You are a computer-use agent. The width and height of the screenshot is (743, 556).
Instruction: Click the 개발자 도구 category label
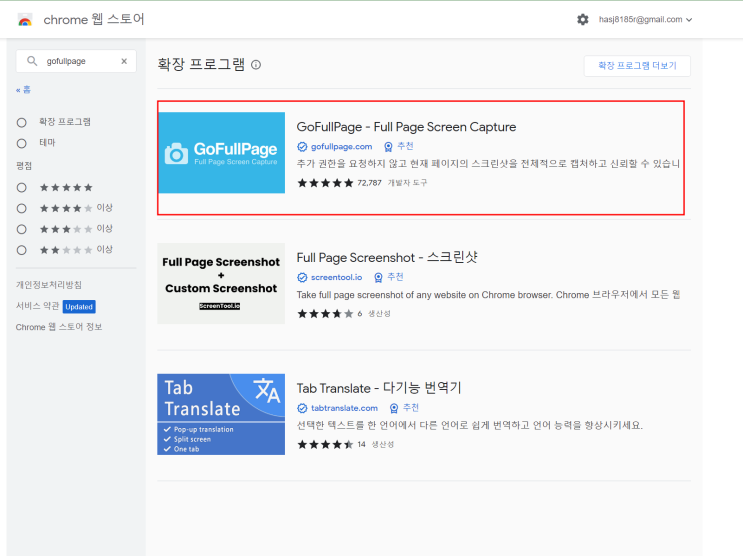tap(408, 183)
